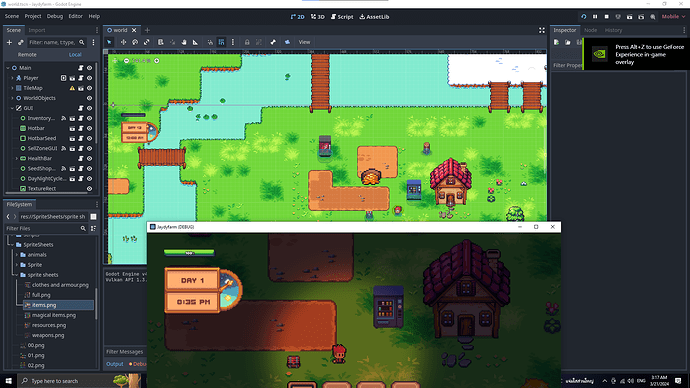Toggle visibility of the TileMap node
690x388 pixels.
pos(89,88)
